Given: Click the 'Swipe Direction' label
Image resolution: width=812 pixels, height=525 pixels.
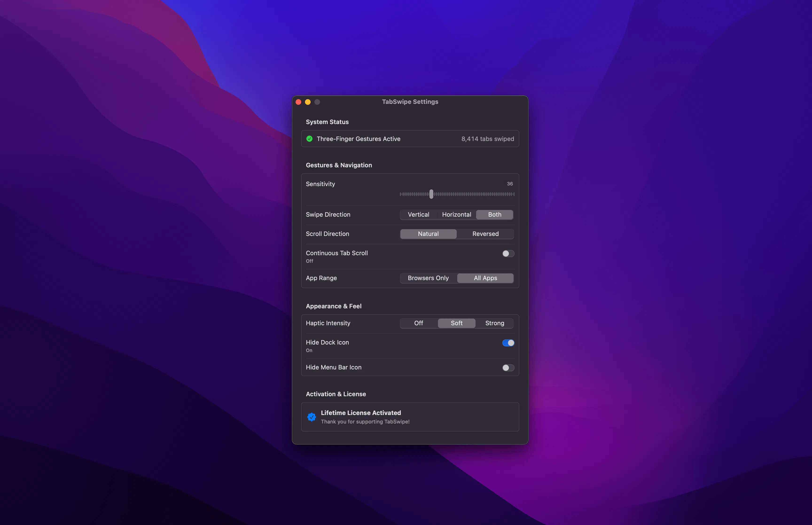Looking at the screenshot, I should 328,215.
